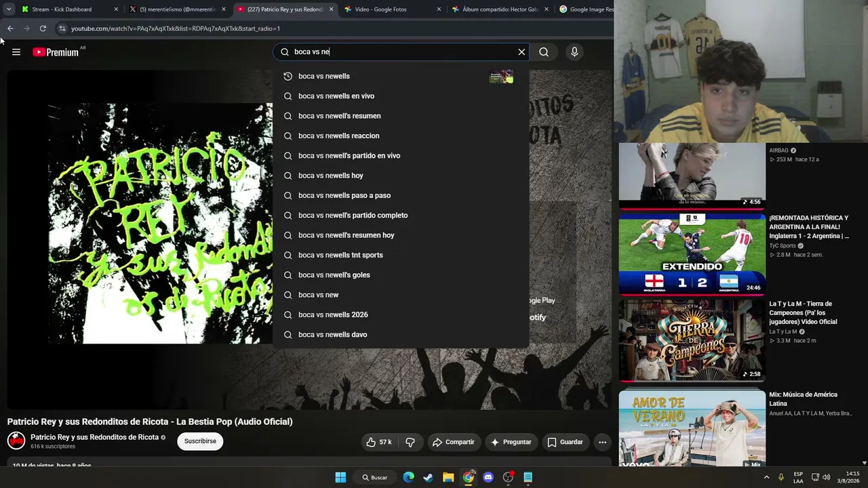Go to YouTube Premium home via logo
Screen dimensions: 868x488
pyautogui.click(x=56, y=52)
